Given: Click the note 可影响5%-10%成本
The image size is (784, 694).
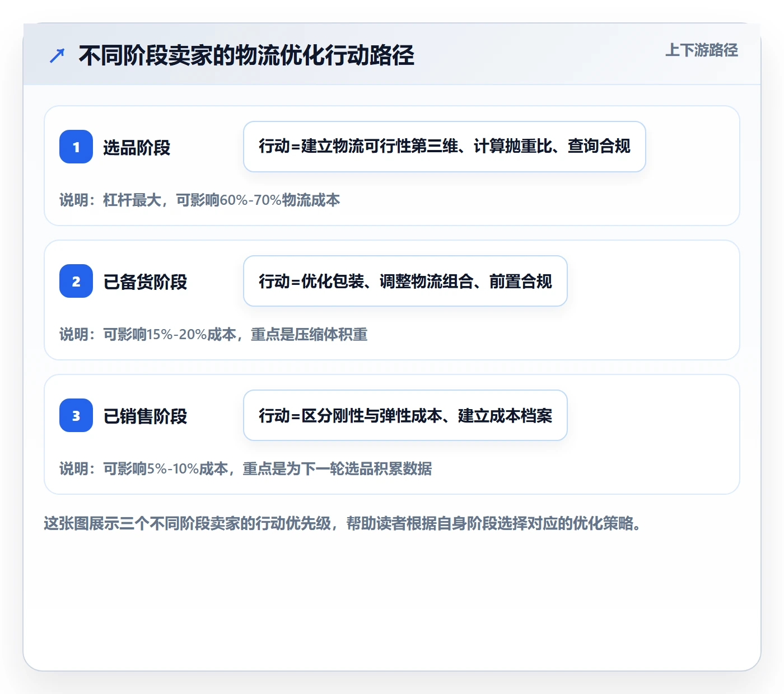Looking at the screenshot, I should [x=246, y=469].
